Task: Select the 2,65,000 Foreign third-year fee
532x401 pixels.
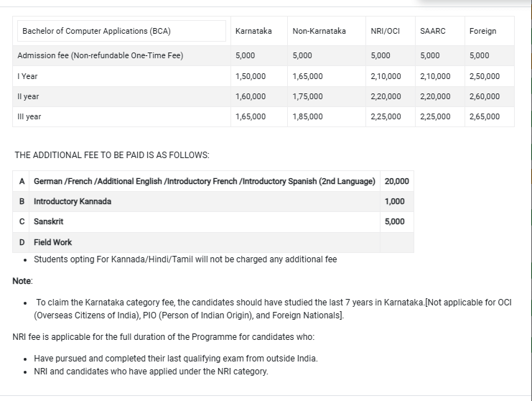Action: pyautogui.click(x=484, y=116)
